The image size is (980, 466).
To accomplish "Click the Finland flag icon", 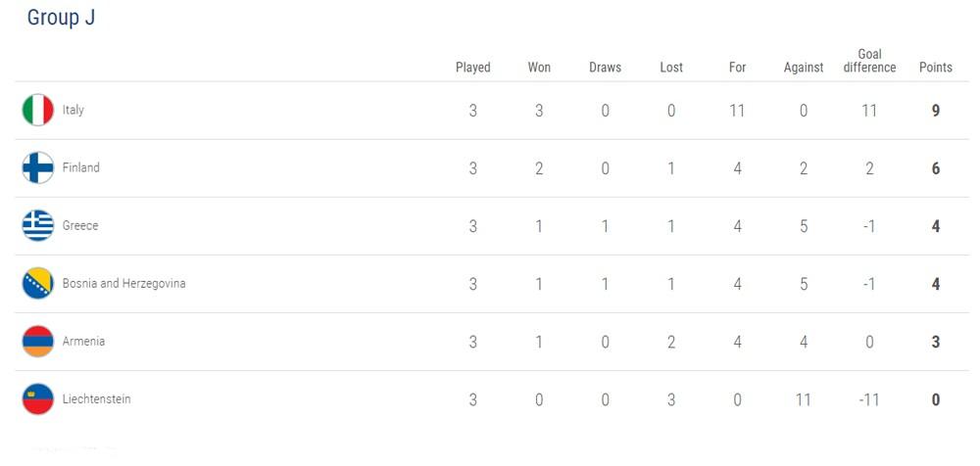I will pyautogui.click(x=38, y=167).
